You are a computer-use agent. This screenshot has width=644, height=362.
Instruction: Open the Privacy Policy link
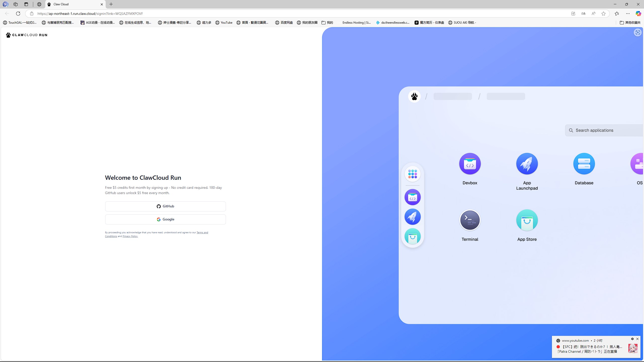[130, 236]
